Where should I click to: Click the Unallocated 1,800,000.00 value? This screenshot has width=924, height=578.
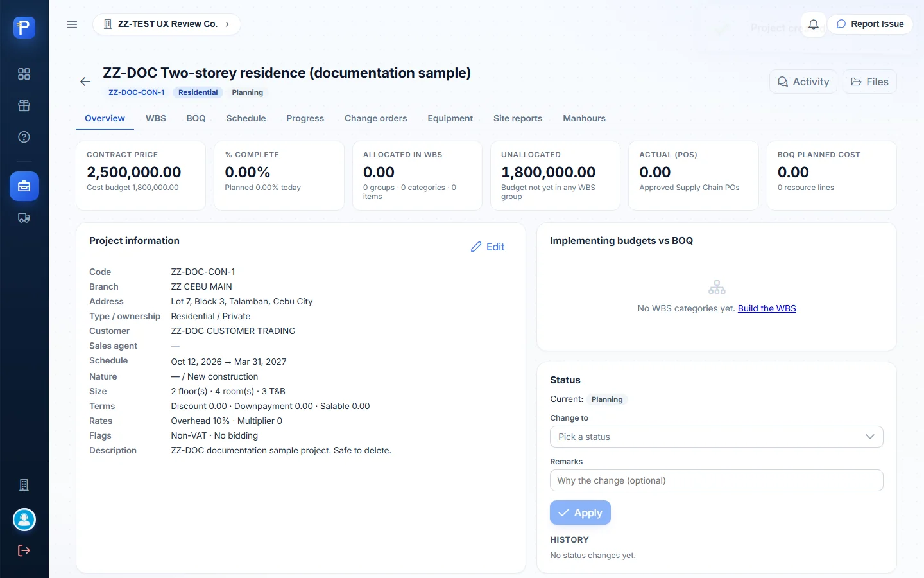[x=549, y=172]
